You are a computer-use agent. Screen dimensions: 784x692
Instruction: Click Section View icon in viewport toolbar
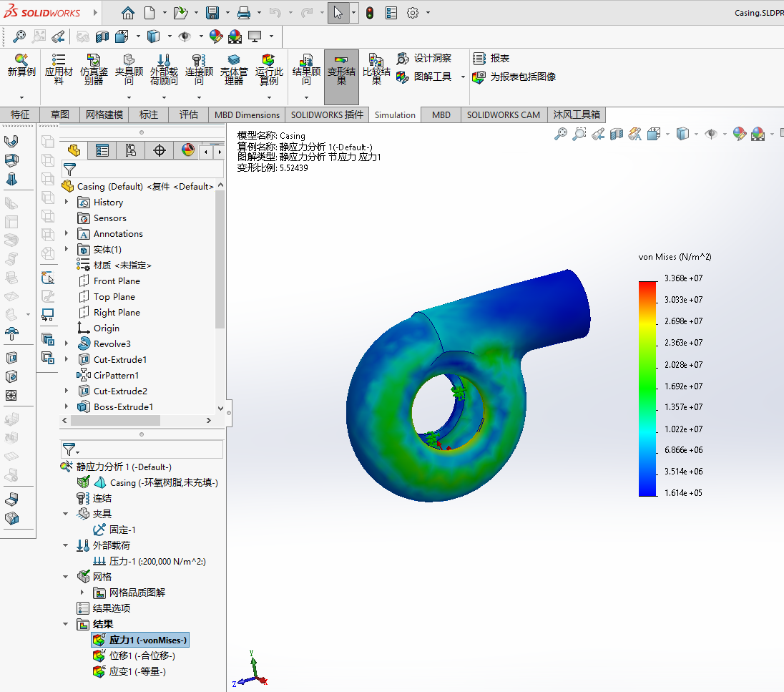(x=617, y=134)
